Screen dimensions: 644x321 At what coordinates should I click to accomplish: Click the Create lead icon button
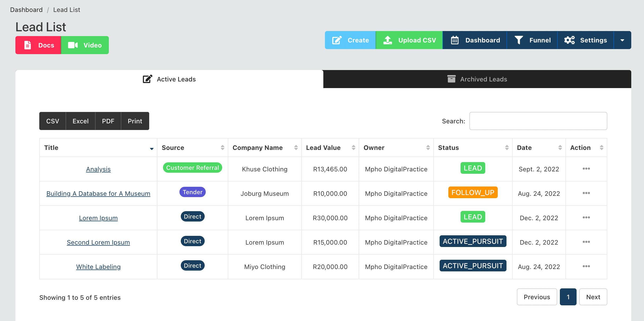tap(350, 40)
